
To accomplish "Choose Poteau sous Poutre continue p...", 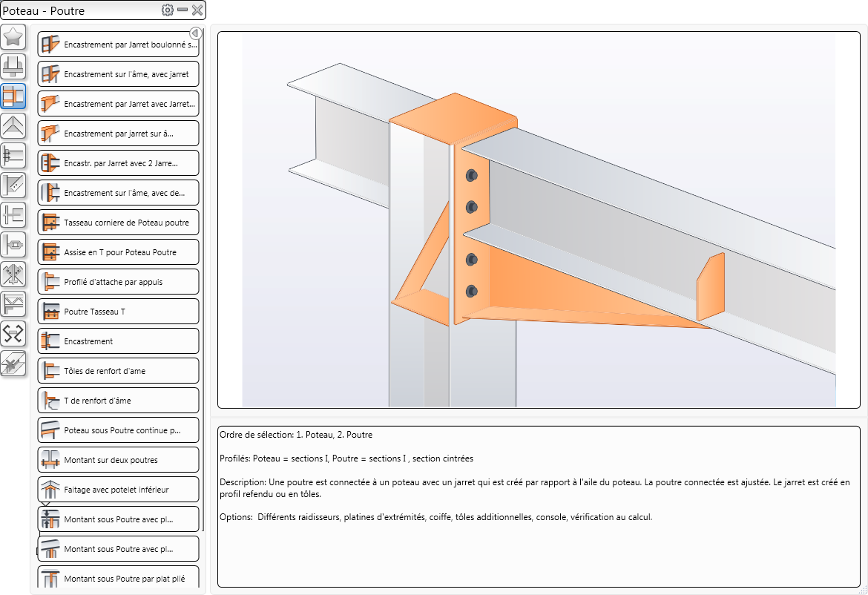I will point(119,430).
